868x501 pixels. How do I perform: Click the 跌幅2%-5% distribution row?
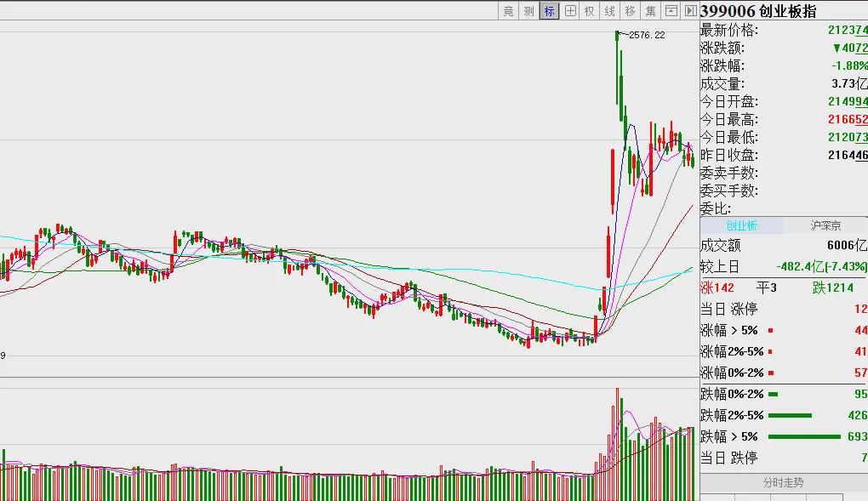[x=784, y=415]
